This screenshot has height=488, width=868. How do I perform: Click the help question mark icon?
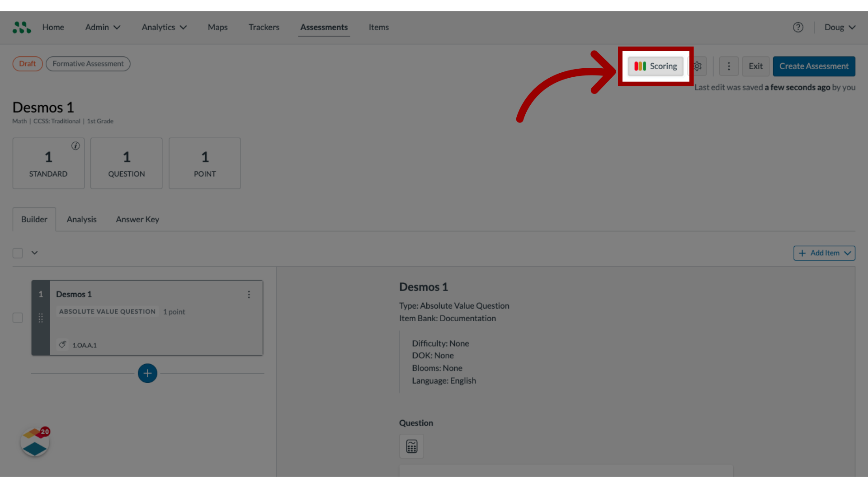pyautogui.click(x=798, y=28)
